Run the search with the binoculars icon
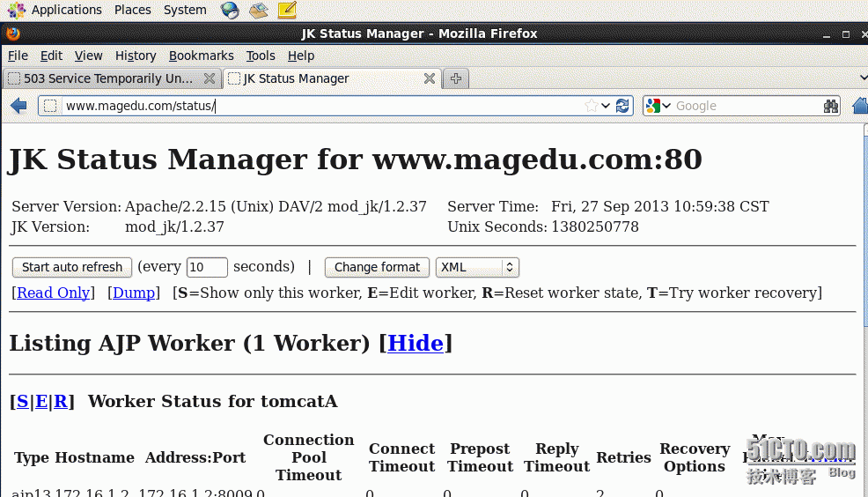 pyautogui.click(x=830, y=106)
